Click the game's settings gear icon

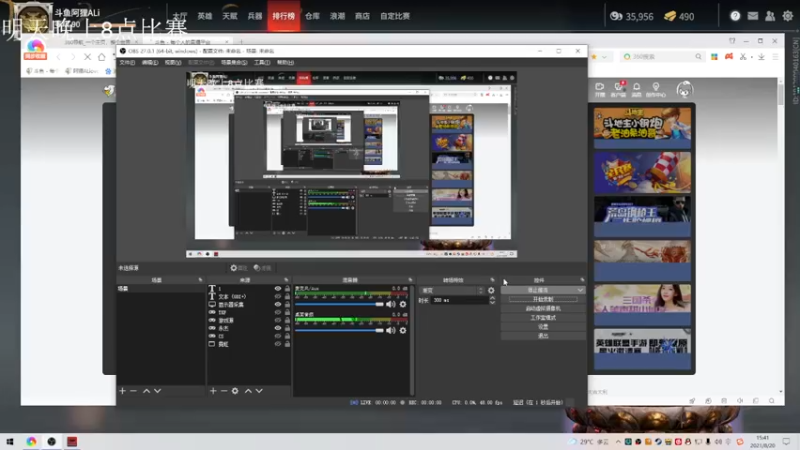(x=788, y=16)
